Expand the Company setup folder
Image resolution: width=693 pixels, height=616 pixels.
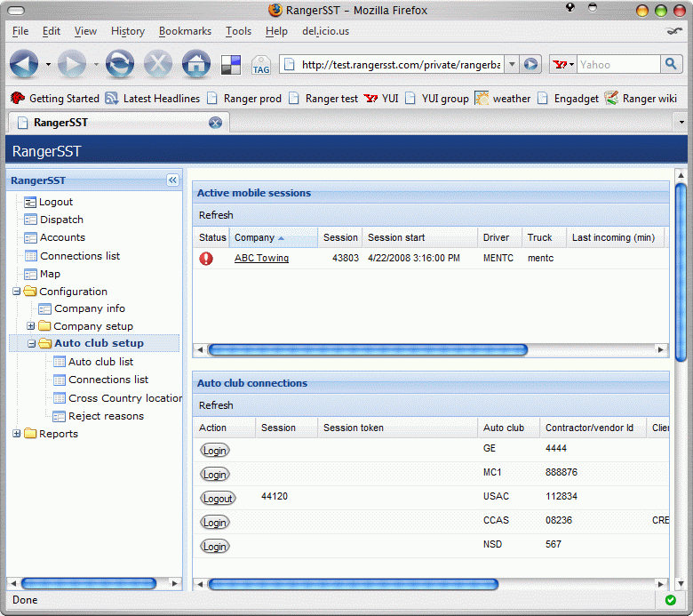pyautogui.click(x=31, y=326)
